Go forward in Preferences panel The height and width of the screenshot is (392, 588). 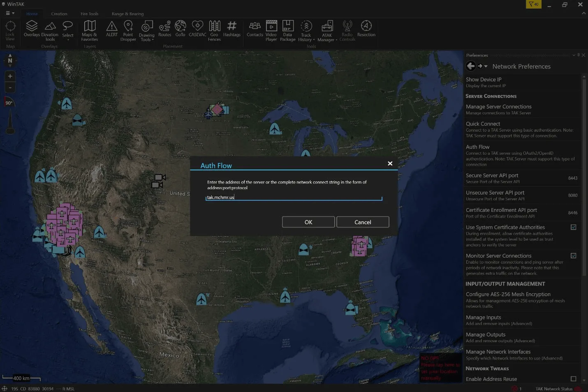point(480,66)
